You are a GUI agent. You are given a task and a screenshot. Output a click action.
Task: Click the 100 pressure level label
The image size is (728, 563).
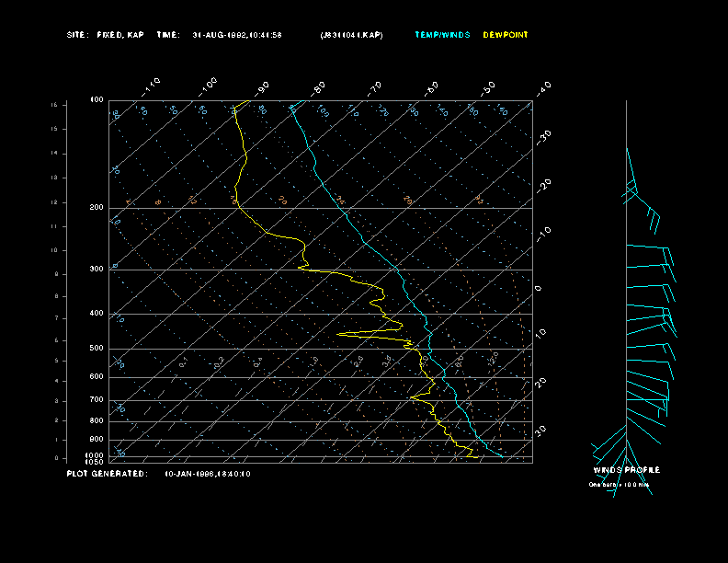(97, 100)
